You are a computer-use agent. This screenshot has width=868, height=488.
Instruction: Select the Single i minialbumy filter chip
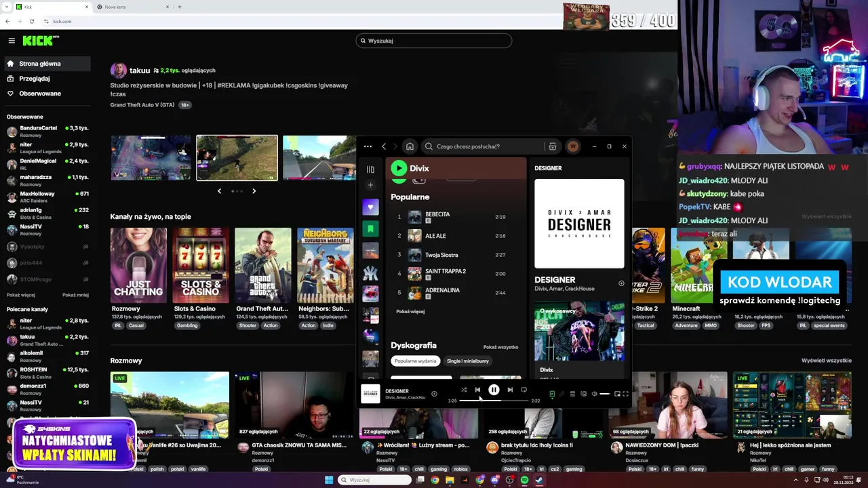tap(468, 361)
